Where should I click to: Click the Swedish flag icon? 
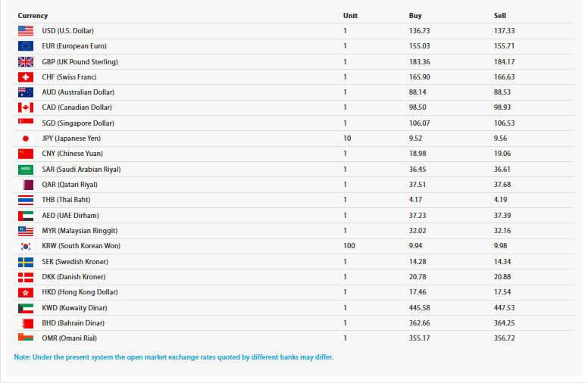pyautogui.click(x=26, y=262)
